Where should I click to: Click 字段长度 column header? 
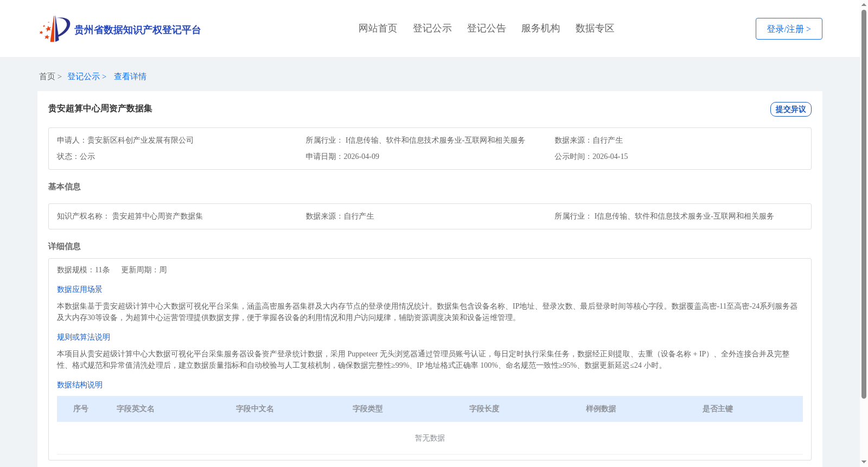coord(484,408)
